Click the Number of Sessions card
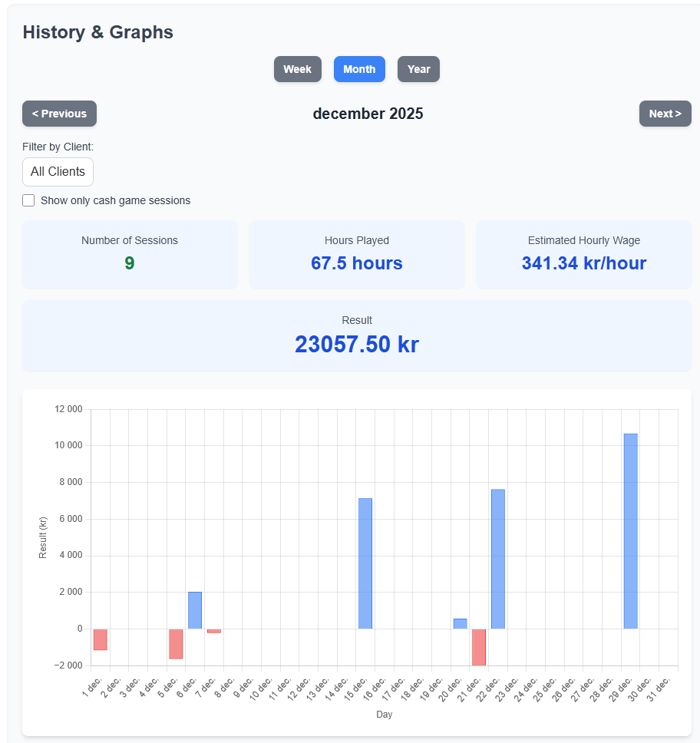Image resolution: width=700 pixels, height=743 pixels. (x=129, y=254)
